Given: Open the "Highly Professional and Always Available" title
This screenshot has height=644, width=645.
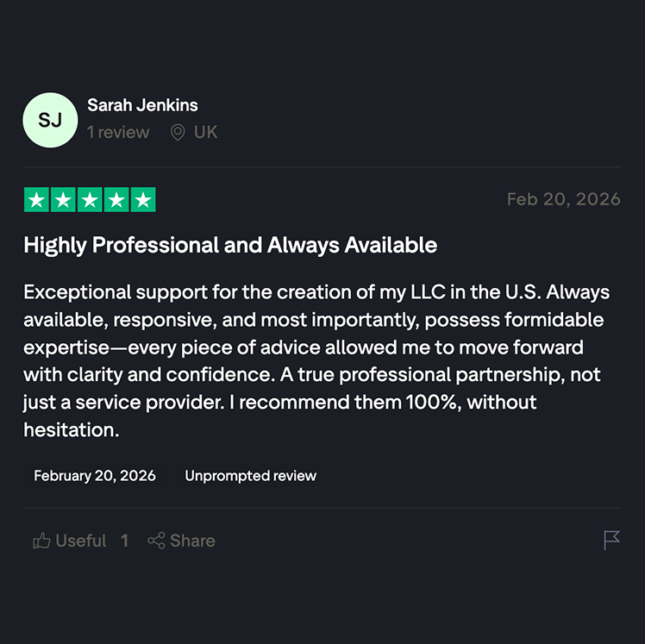Looking at the screenshot, I should (230, 246).
